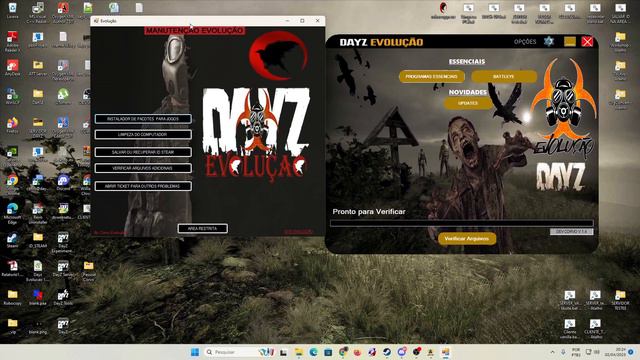This screenshot has width=640, height=360.
Task: Click the gold minimize square in DayZ launcher
Action: 570,42
